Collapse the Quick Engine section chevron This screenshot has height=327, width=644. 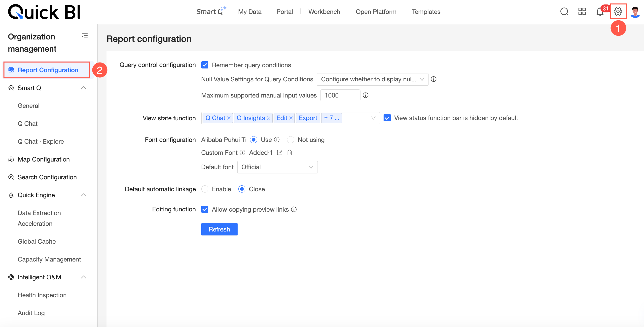tap(83, 195)
